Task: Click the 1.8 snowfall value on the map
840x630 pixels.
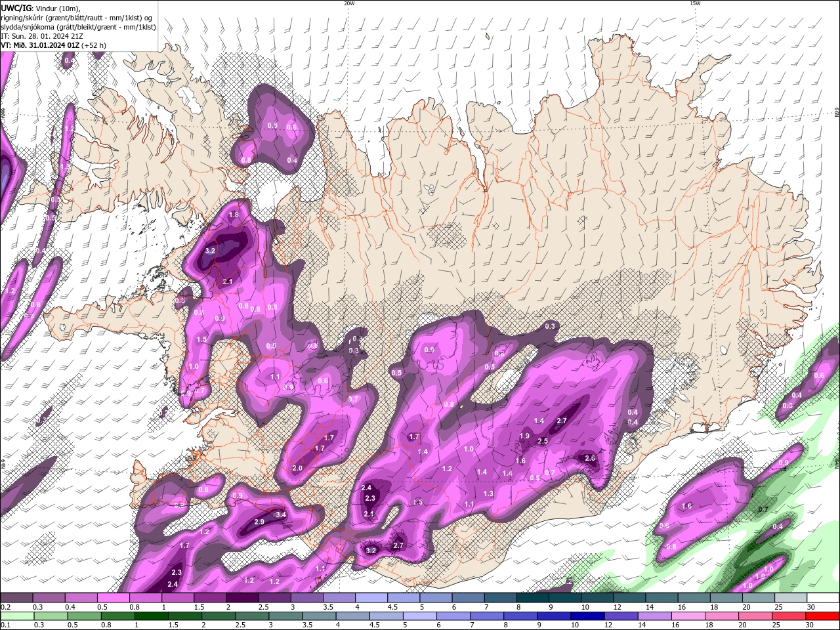Action: (234, 215)
